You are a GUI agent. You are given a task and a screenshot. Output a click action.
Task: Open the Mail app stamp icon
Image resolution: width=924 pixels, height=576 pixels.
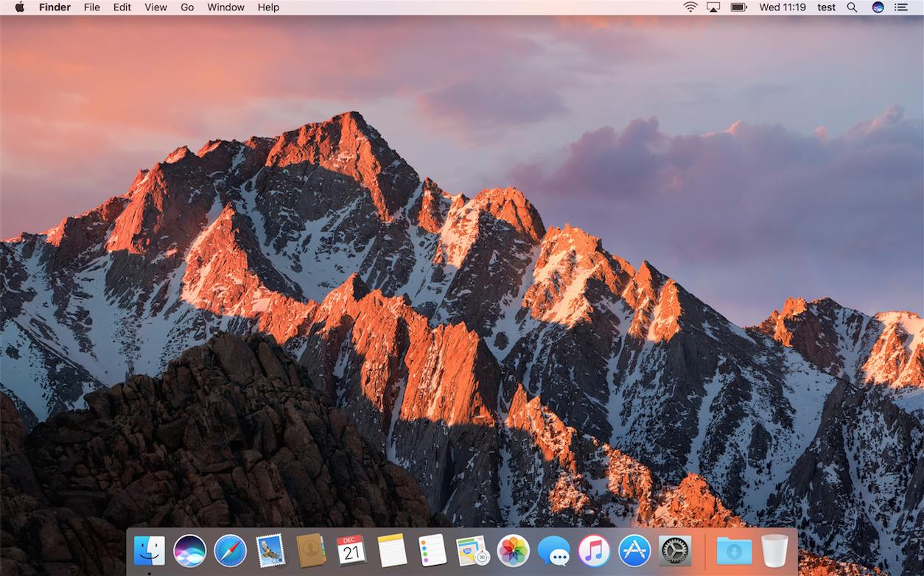pos(270,550)
